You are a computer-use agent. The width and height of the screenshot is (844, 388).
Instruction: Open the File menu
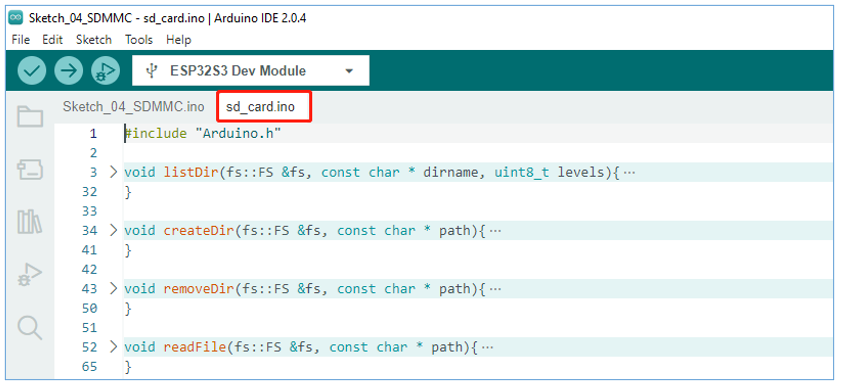20,39
